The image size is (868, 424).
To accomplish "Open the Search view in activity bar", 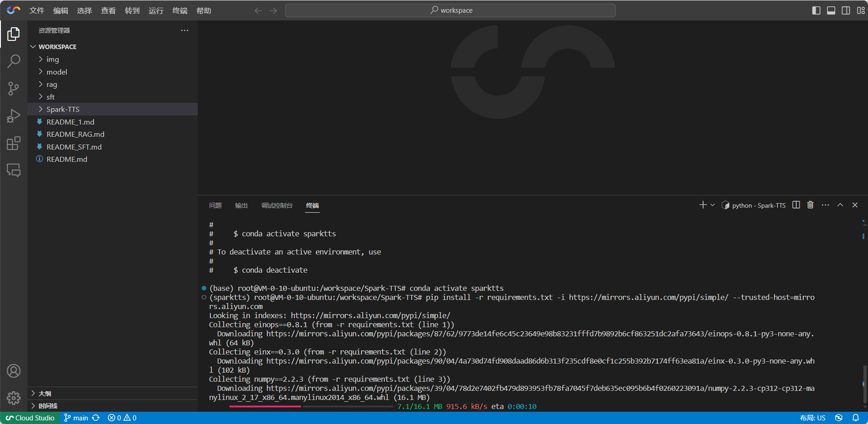I will pos(14,61).
